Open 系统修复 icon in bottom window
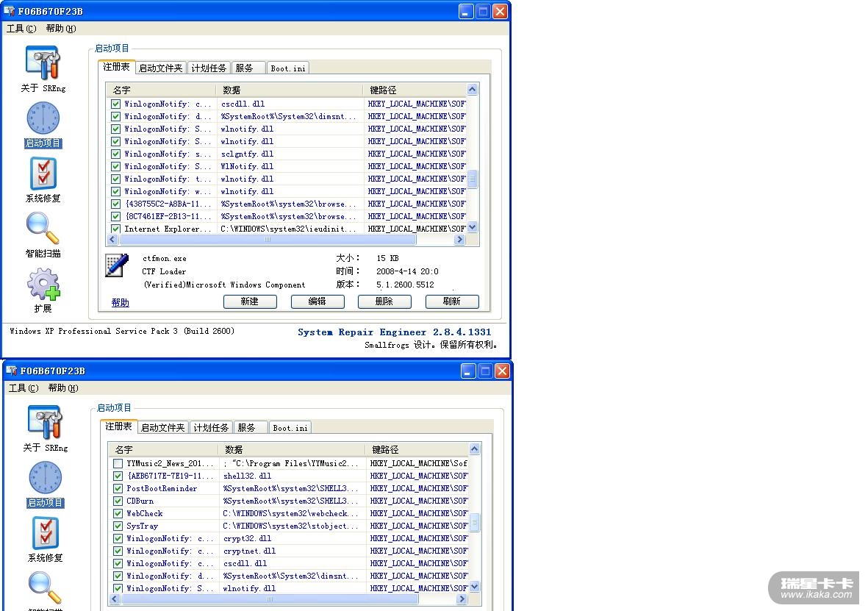The height and width of the screenshot is (611, 868). pos(45,533)
